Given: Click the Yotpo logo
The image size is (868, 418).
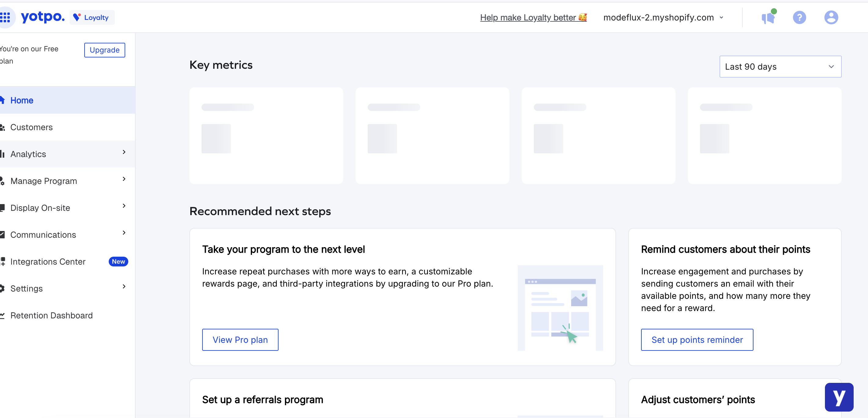Looking at the screenshot, I should point(42,17).
